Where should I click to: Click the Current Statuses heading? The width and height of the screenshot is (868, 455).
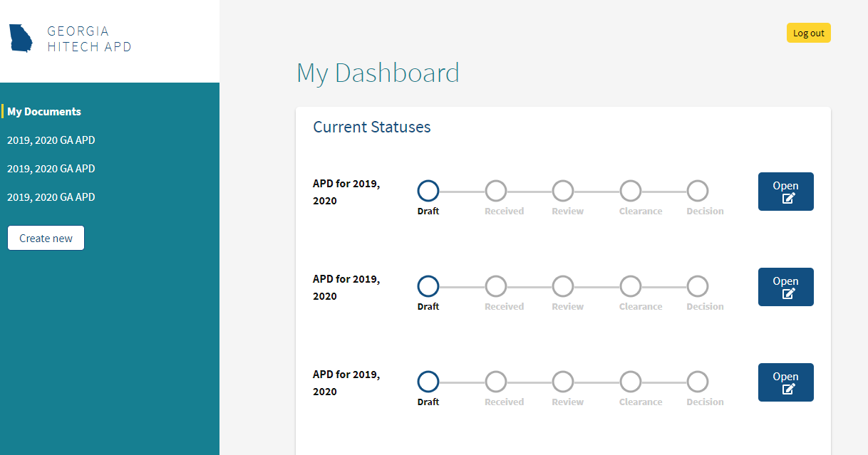coord(372,127)
